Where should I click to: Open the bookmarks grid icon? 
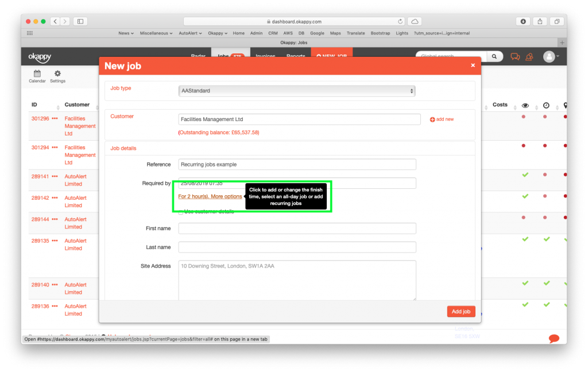click(x=30, y=33)
